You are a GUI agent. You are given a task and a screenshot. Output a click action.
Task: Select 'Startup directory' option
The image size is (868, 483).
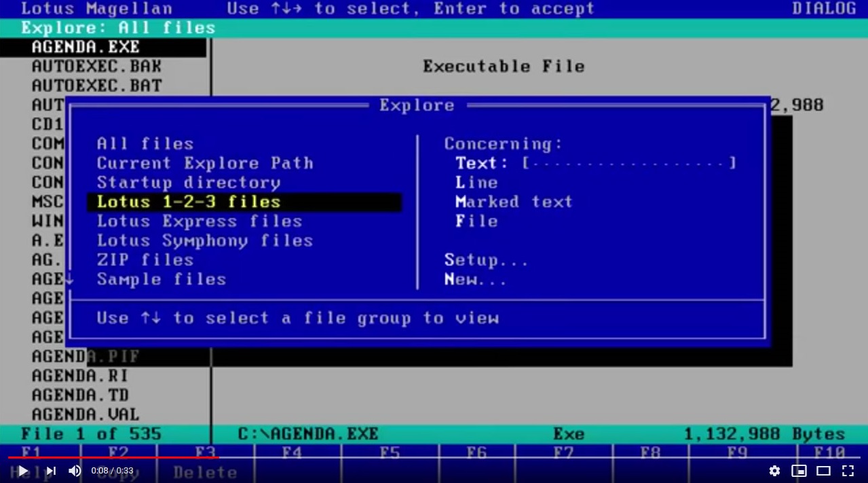pos(187,182)
